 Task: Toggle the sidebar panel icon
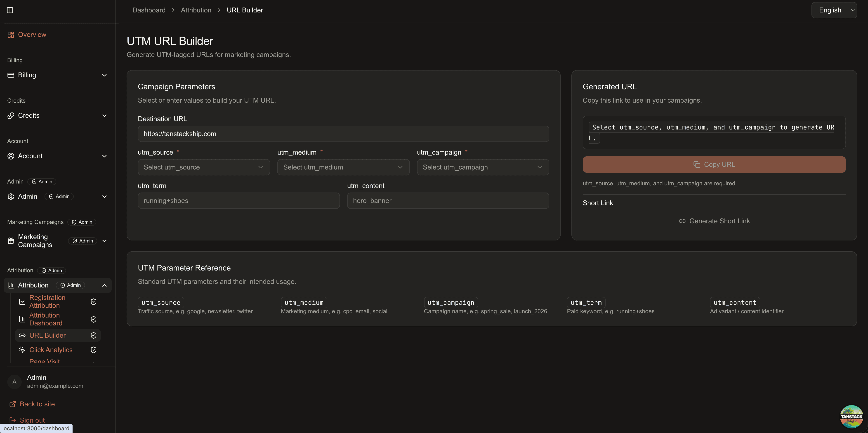click(x=10, y=10)
